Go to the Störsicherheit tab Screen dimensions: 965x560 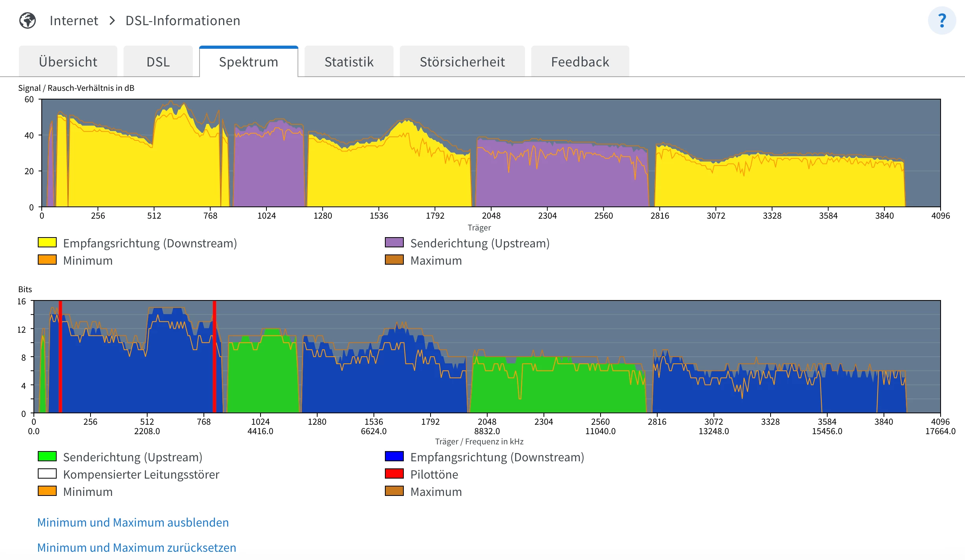462,62
